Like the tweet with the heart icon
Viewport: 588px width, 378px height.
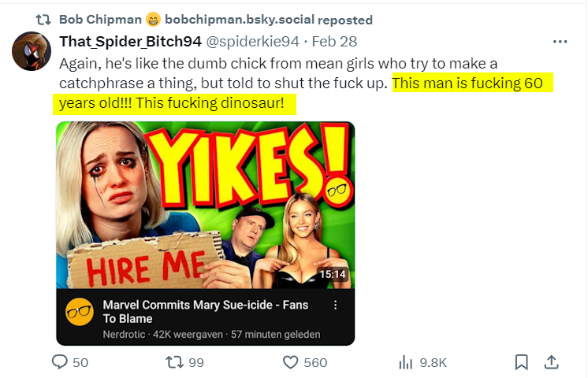coord(290,362)
